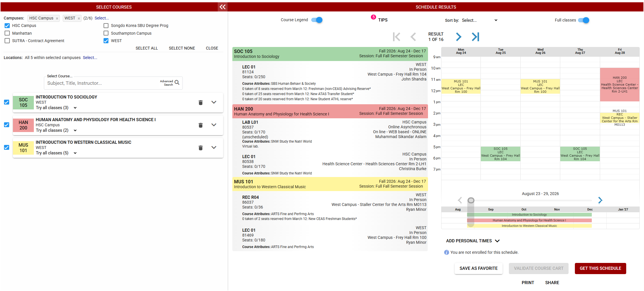Toggle the Course Legend switch
The width and height of the screenshot is (644, 291).
pos(317,20)
